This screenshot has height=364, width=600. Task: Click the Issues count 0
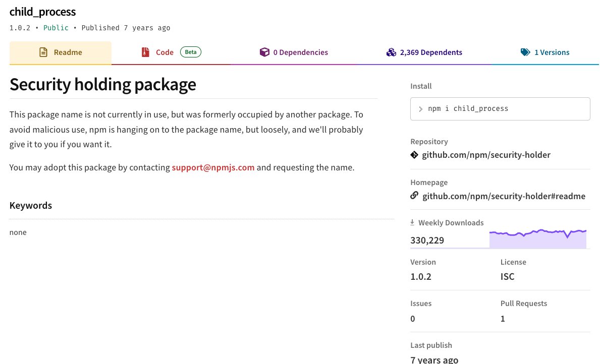pos(412,319)
